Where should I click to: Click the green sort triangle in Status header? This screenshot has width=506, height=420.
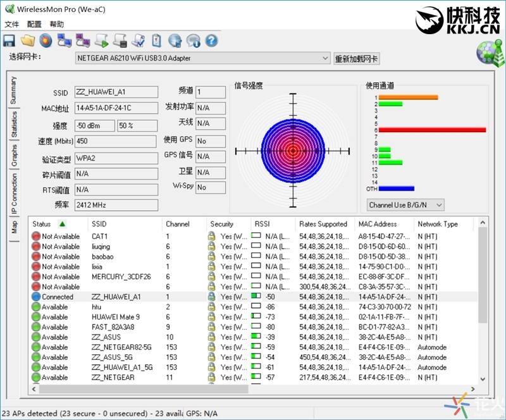click(x=62, y=224)
